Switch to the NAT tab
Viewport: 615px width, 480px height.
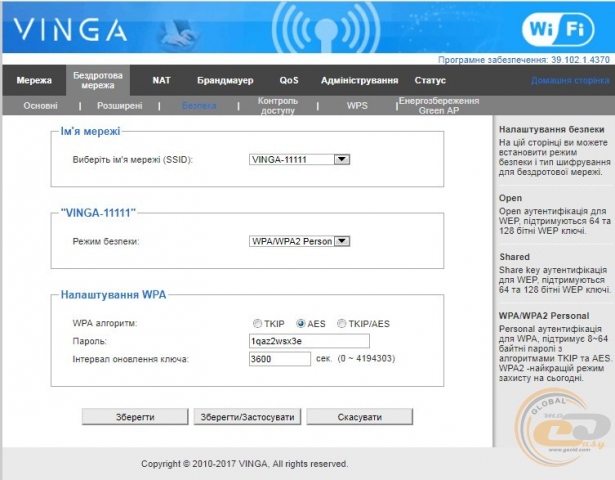point(161,80)
